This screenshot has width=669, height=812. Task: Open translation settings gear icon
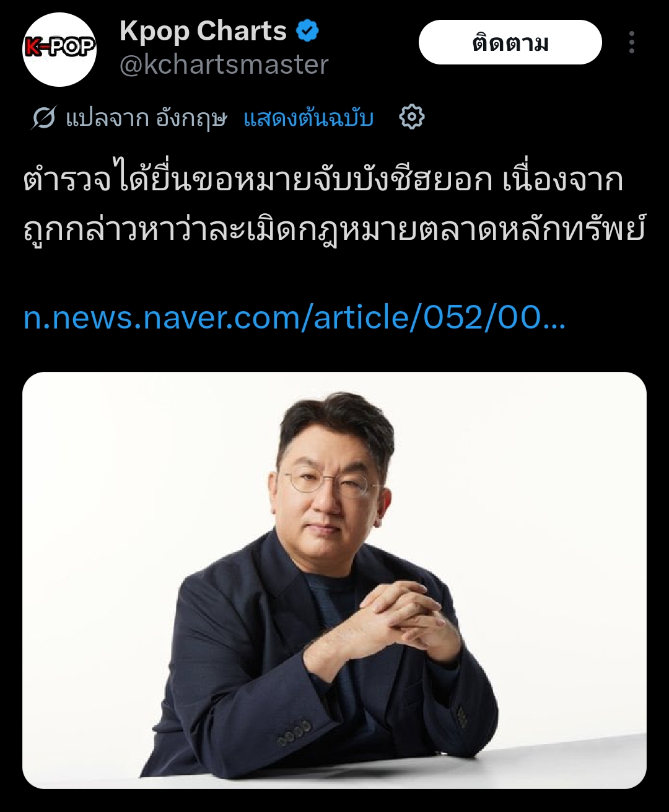pyautogui.click(x=412, y=117)
